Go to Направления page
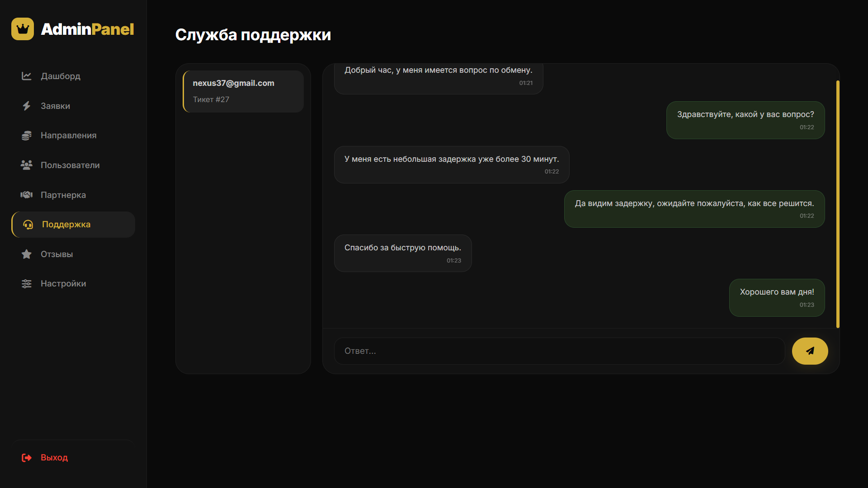Screen dimensions: 868x488 pyautogui.click(x=73, y=136)
